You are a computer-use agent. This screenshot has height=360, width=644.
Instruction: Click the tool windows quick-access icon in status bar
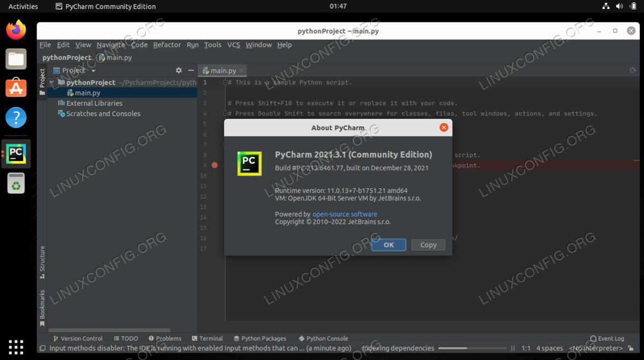point(42,348)
